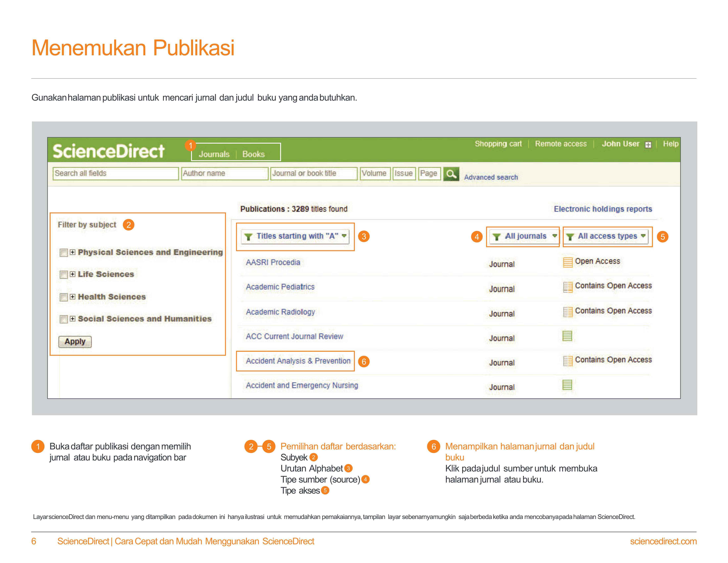Click the Search all fields input
This screenshot has height=563, width=728.
115,173
